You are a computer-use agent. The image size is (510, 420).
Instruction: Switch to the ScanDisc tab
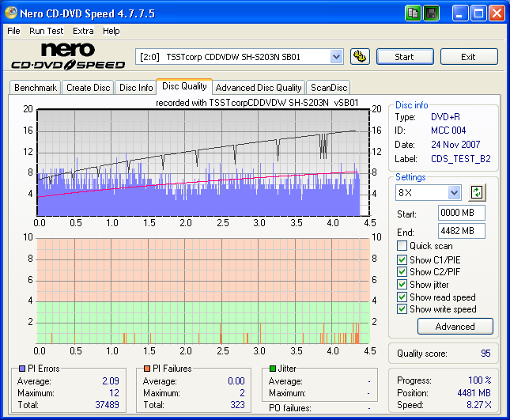click(329, 88)
